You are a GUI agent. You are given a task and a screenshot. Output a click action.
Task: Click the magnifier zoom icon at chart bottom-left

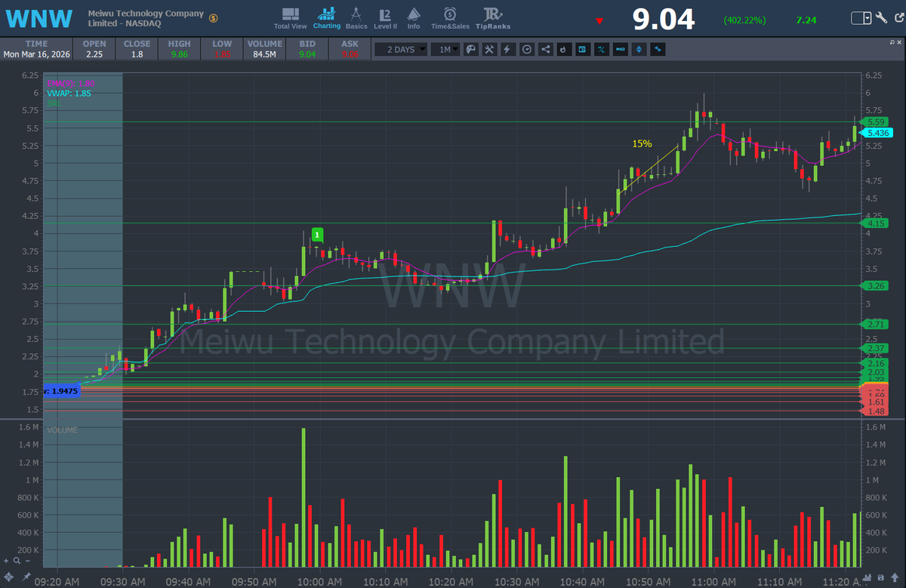click(x=17, y=561)
